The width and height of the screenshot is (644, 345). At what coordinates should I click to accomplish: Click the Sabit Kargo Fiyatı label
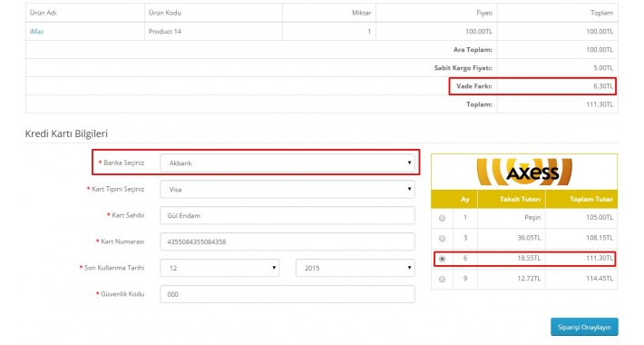coord(463,68)
